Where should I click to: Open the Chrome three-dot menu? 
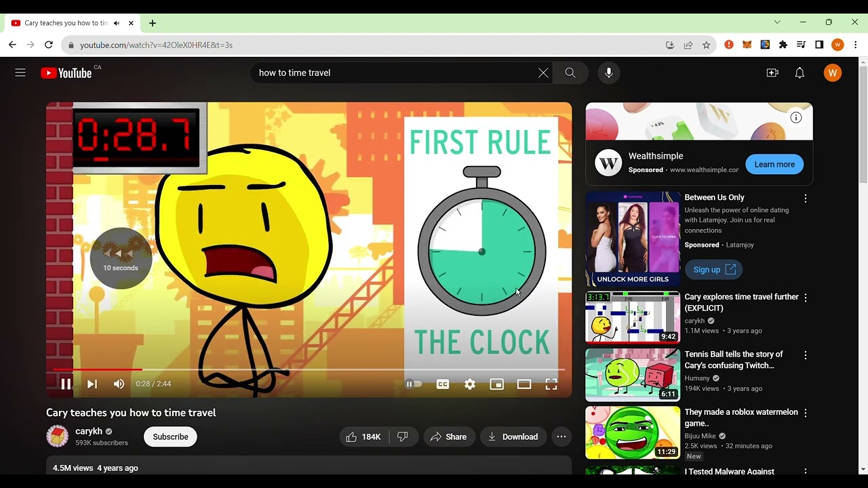pyautogui.click(x=856, y=45)
